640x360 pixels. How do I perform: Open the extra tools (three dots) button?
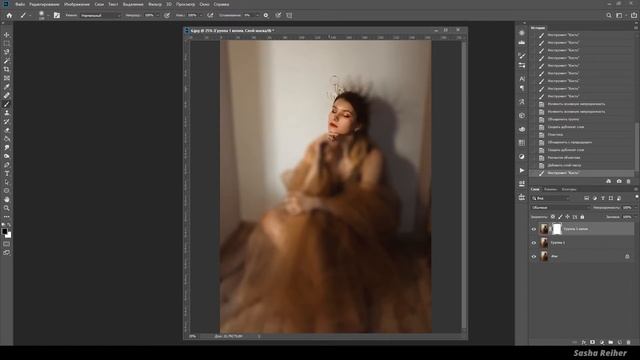click(7, 217)
